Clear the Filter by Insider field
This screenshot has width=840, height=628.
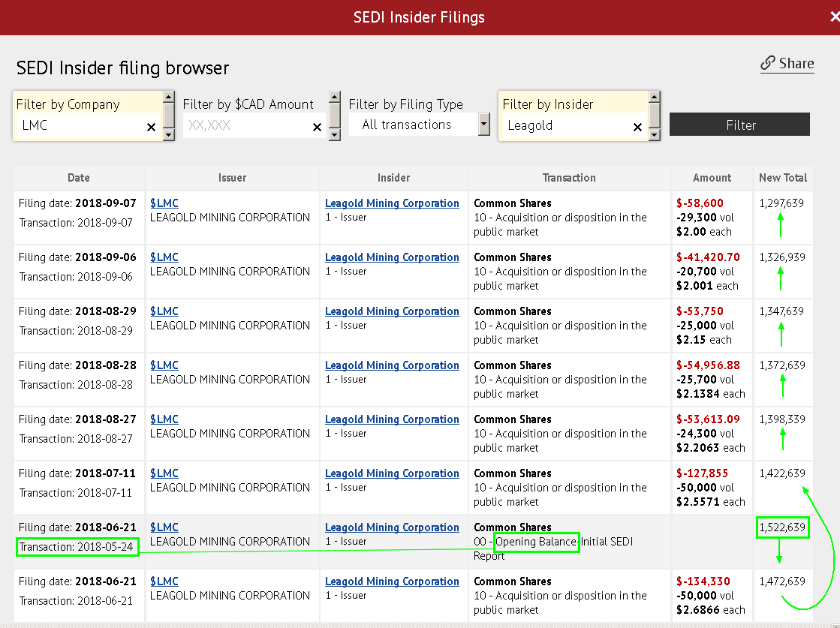[637, 127]
